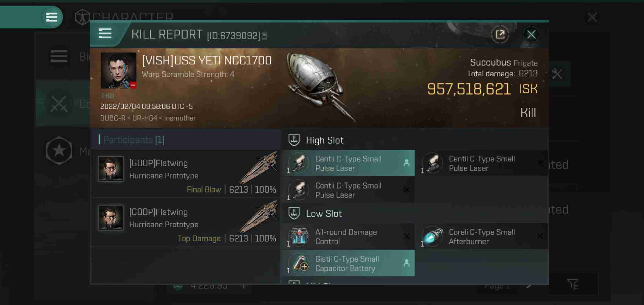Click OUBC-R system location link
This screenshot has width=644, height=305.
(x=113, y=118)
